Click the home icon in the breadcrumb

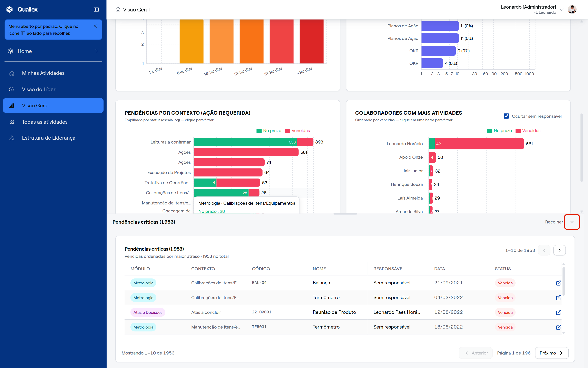118,9
